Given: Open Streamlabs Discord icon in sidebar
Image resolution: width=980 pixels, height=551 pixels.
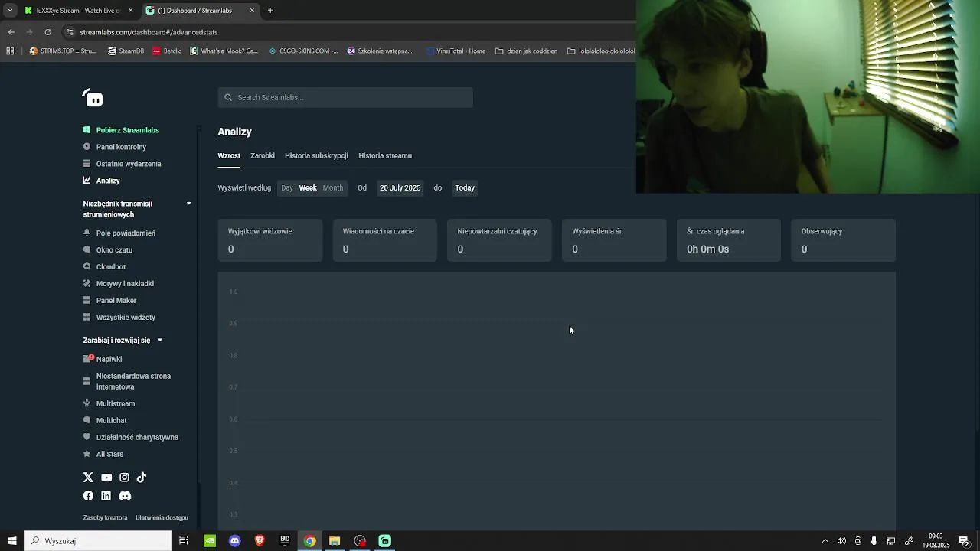Looking at the screenshot, I should click(x=125, y=496).
